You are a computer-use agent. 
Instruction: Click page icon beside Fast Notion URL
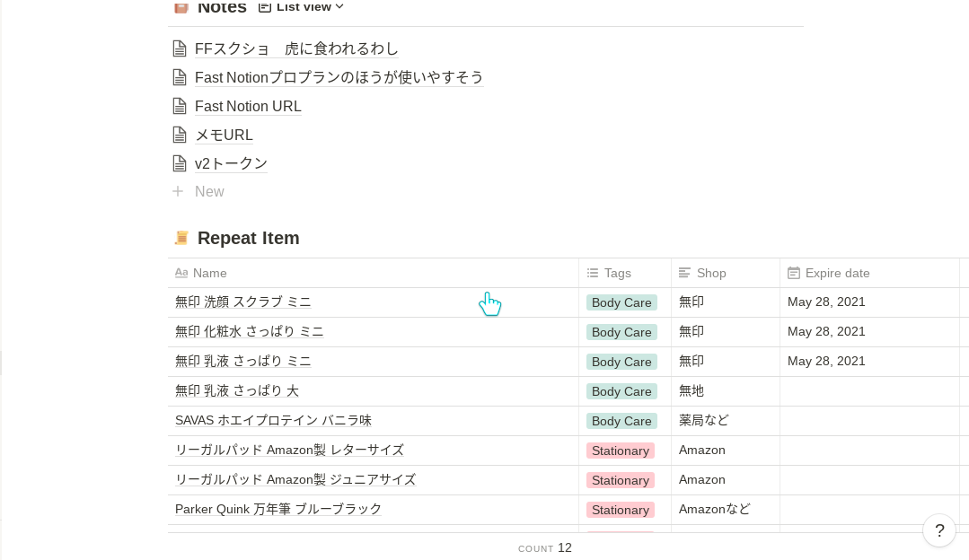click(x=180, y=106)
